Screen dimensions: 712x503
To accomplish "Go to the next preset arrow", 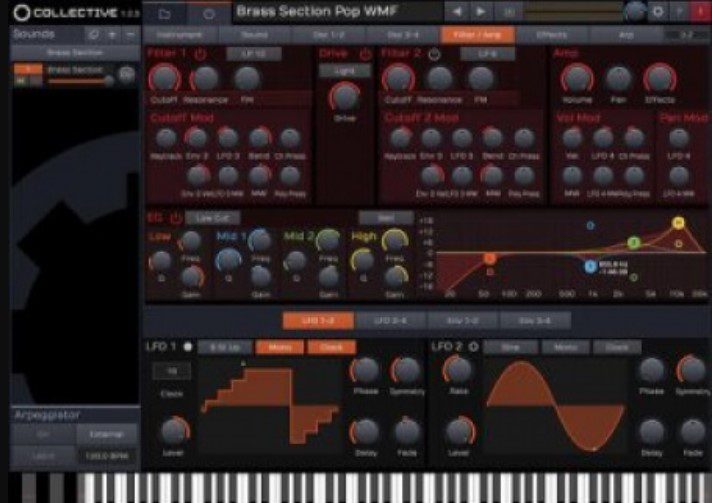I will [480, 12].
